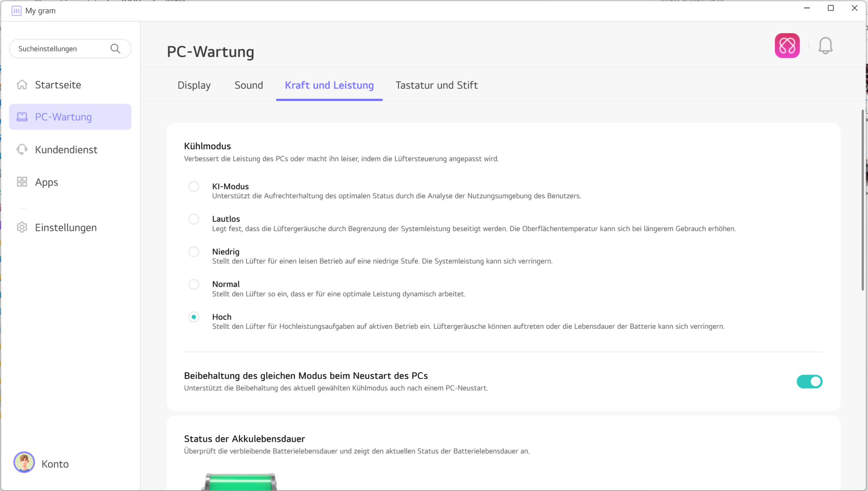868x491 pixels.
Task: Click the Konto avatar picture
Action: [x=24, y=463]
